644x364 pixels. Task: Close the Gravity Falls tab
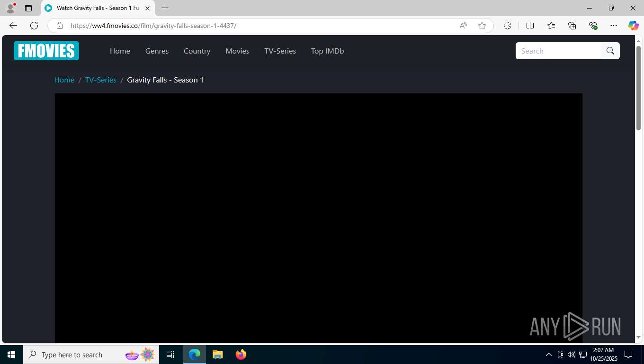(147, 8)
